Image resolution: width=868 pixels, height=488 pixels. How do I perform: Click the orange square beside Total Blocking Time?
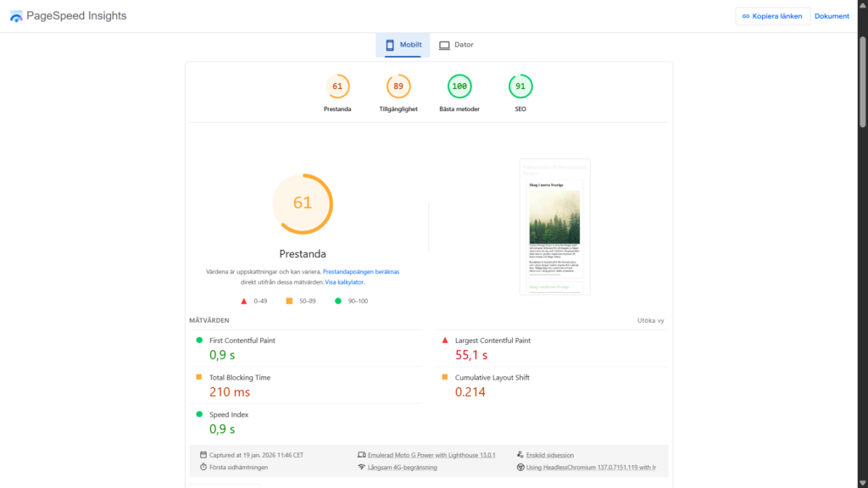click(199, 377)
